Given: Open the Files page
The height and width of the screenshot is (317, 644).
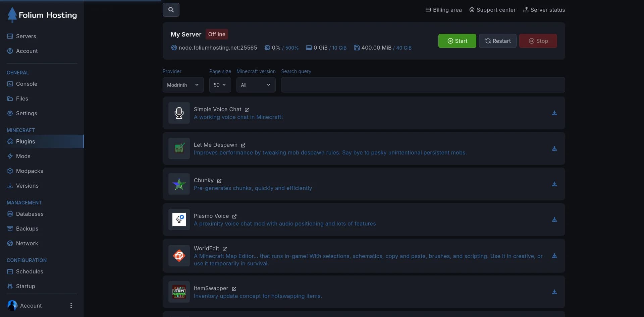Looking at the screenshot, I should pos(42,99).
